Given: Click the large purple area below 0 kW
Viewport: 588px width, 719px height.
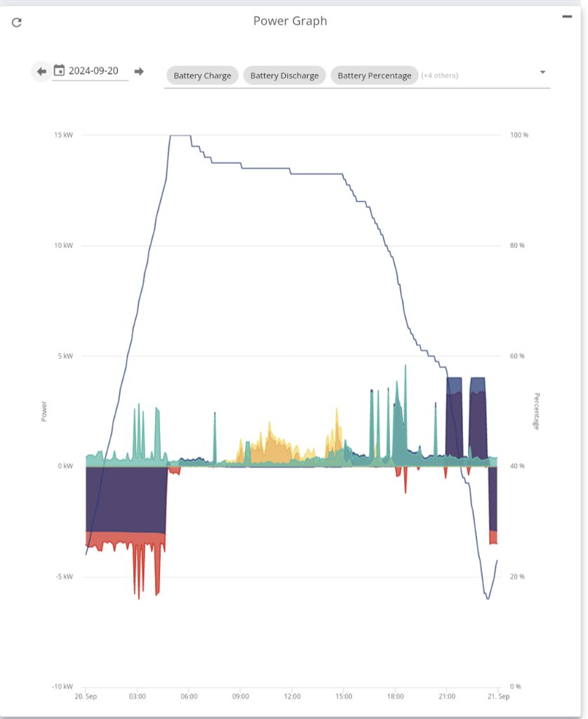Looking at the screenshot, I should (125, 499).
